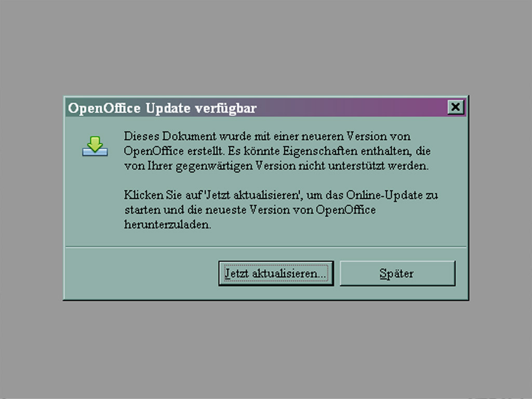Start the update via 'Jetzt aktualisieren...'
Viewport: 532px width, 399px height.
[276, 273]
